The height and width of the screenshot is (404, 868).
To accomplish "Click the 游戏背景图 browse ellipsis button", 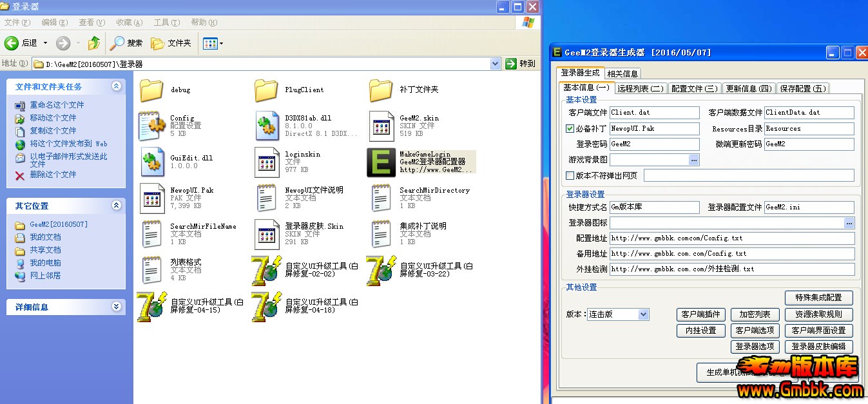I will click(694, 159).
